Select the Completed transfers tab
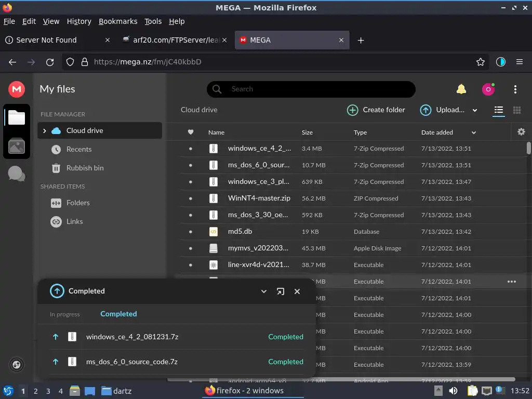Screen dimensions: 532x399 (x=118, y=314)
